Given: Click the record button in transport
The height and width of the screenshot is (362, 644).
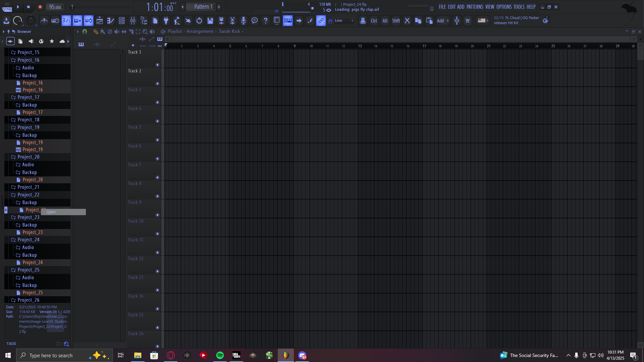Looking at the screenshot, I should 40,7.
